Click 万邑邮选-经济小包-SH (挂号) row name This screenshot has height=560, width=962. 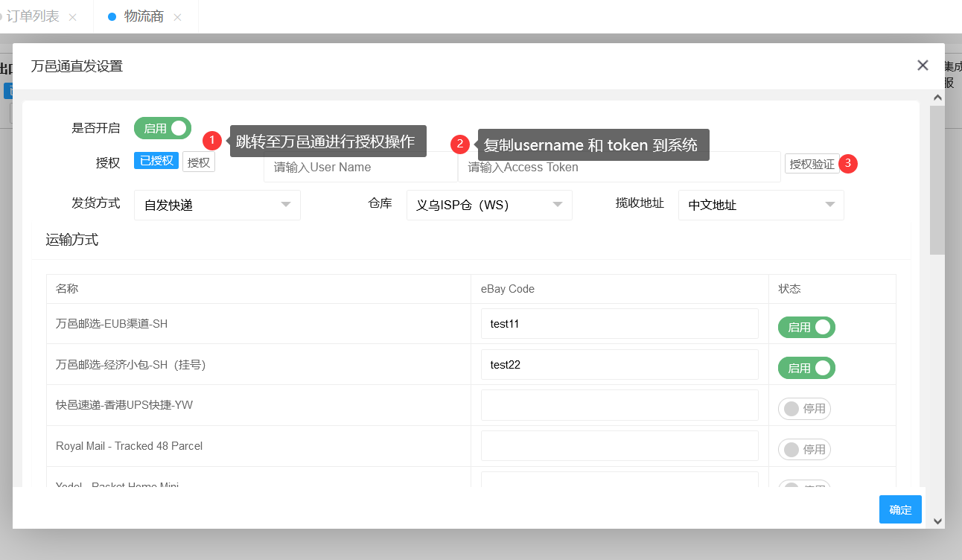click(131, 365)
